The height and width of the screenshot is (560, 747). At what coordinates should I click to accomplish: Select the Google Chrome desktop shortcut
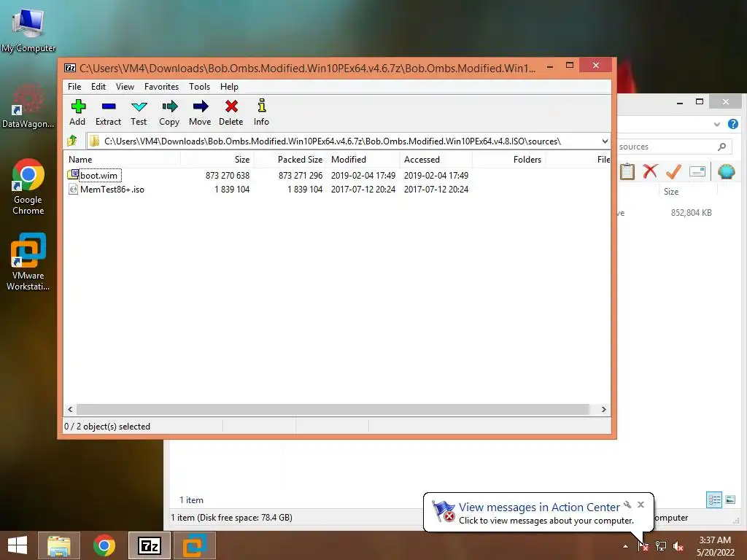point(28,187)
